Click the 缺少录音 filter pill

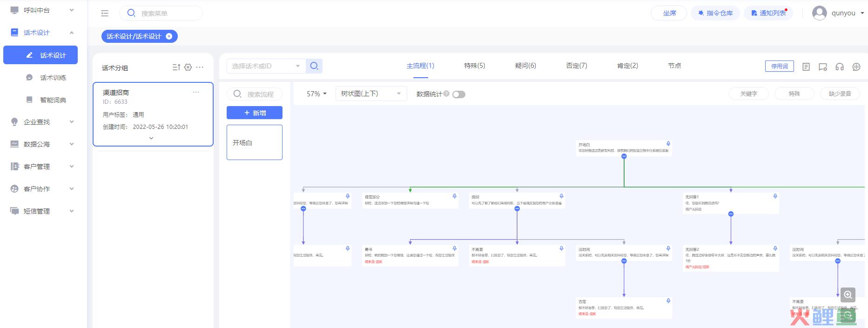coord(840,94)
